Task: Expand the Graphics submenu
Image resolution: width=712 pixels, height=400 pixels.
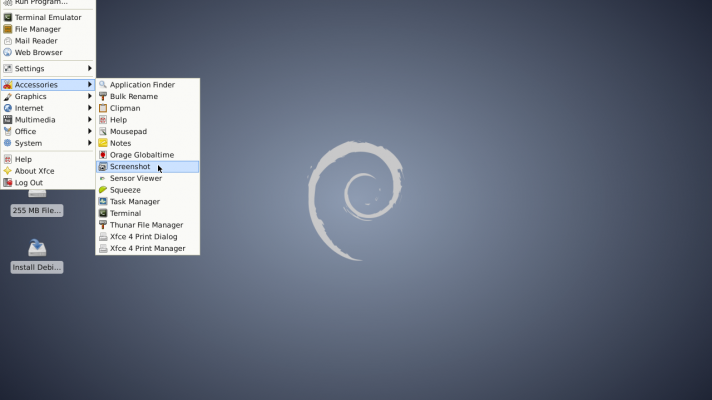Action: pos(48,97)
